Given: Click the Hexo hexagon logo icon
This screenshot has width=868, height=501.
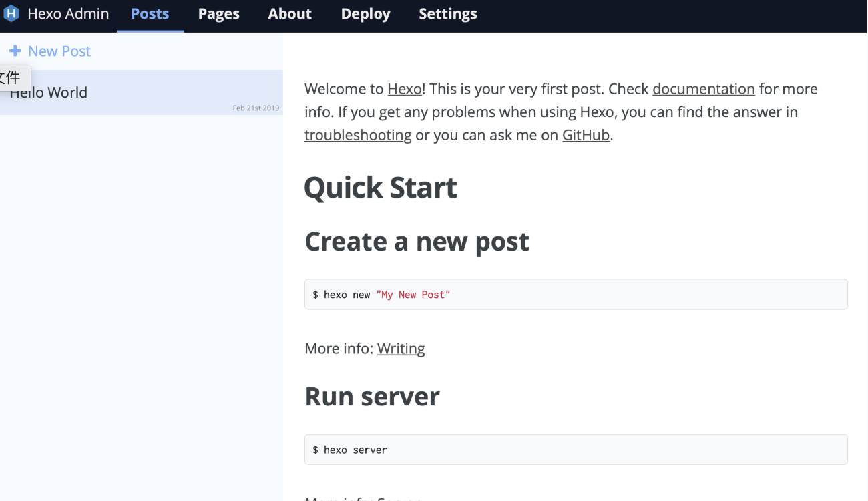Looking at the screenshot, I should (11, 13).
